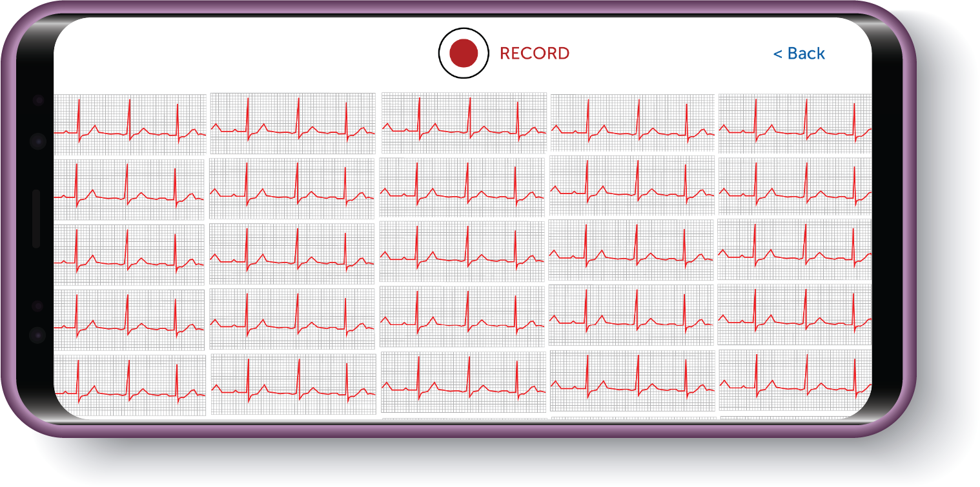The width and height of the screenshot is (980, 487).
Task: Select the ECG strip in second row, third column
Action: tap(463, 187)
